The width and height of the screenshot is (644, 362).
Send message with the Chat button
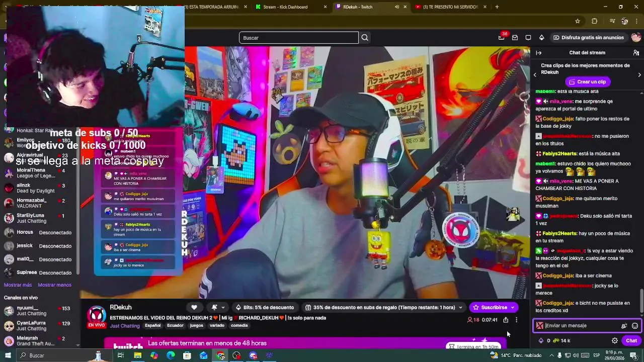pyautogui.click(x=631, y=340)
